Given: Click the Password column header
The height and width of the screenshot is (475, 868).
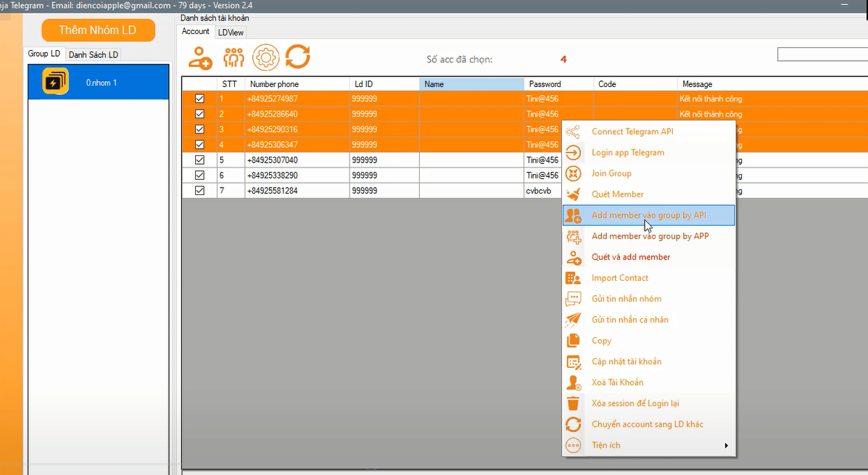Looking at the screenshot, I should [558, 84].
